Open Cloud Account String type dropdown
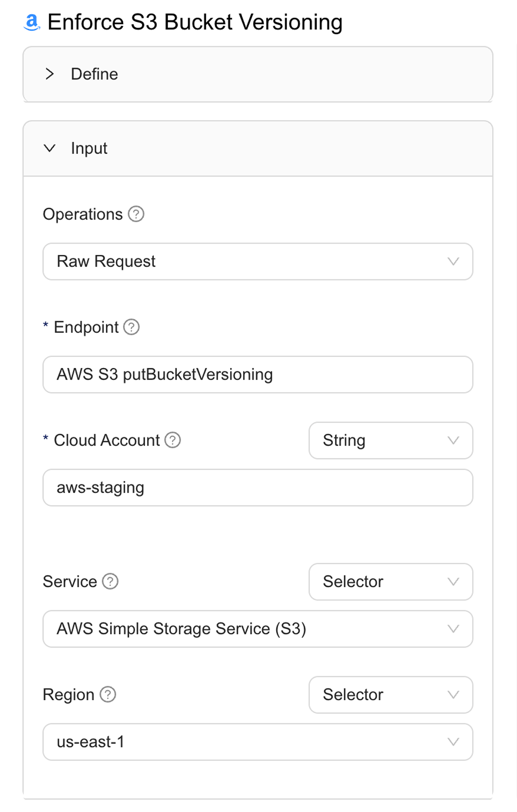 (x=391, y=440)
